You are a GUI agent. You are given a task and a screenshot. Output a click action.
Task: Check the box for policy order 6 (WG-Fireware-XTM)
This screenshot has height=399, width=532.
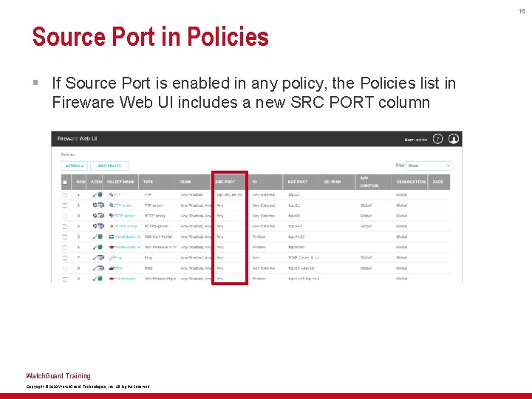65,248
